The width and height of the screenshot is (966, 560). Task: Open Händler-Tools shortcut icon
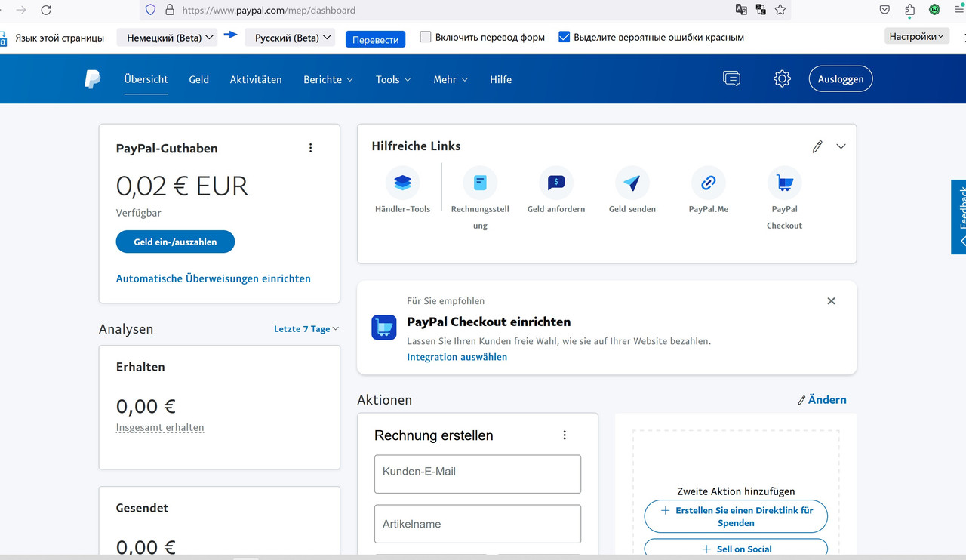tap(402, 183)
